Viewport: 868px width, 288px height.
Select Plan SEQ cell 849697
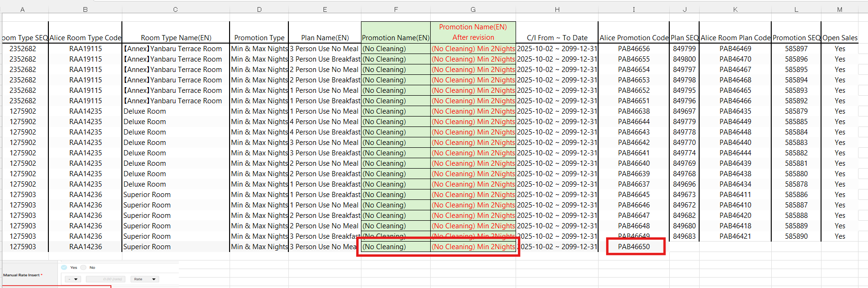(x=684, y=111)
